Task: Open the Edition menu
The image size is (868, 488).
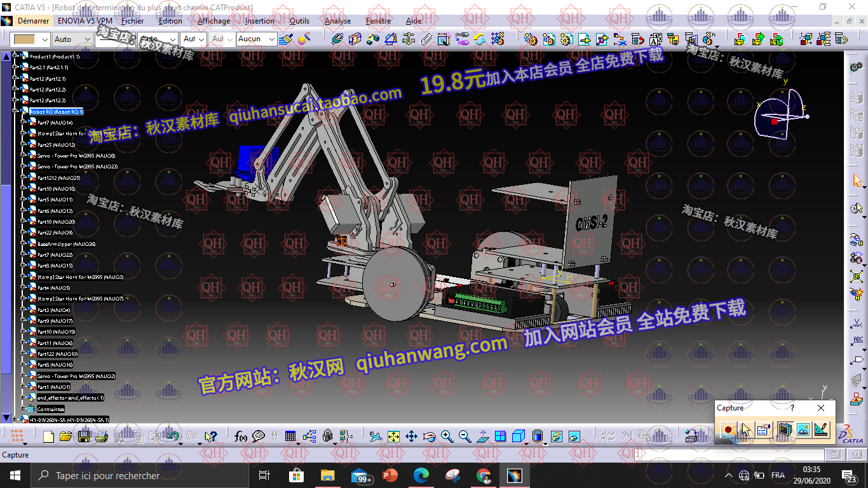Action: pyautogui.click(x=170, y=20)
